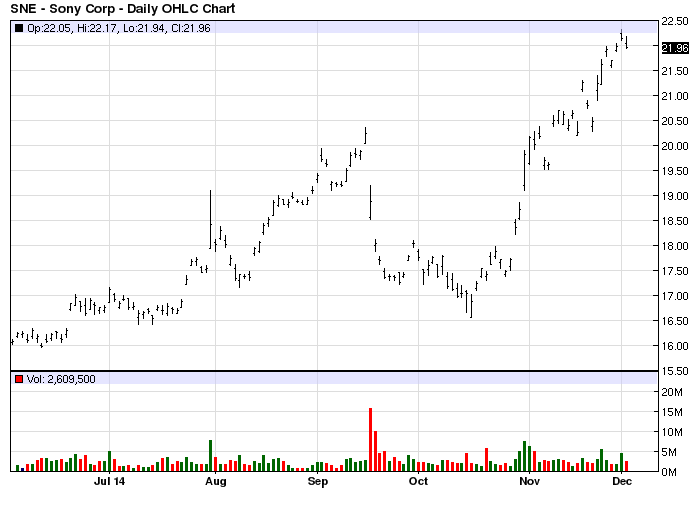The height and width of the screenshot is (512, 700).
Task: Click the 'Nov' date axis label
Action: point(529,481)
